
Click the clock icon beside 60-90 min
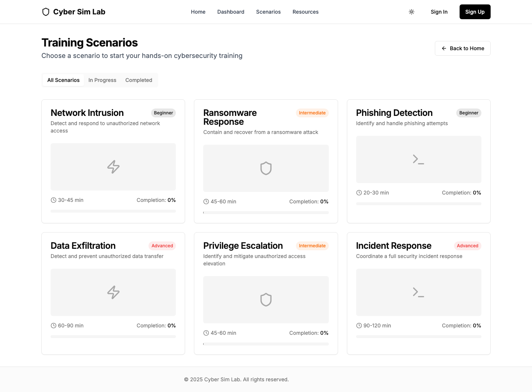click(54, 326)
